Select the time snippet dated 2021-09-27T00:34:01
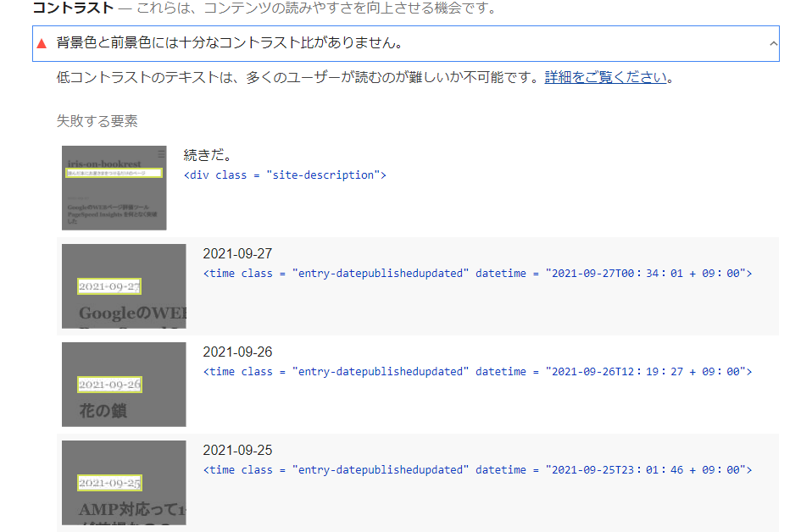Screen dimensions: 812x532 click(x=477, y=274)
